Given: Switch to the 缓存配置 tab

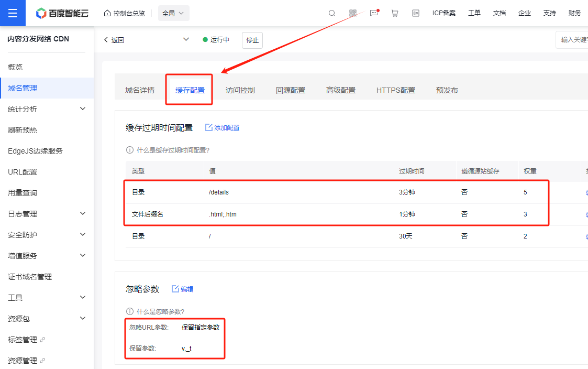Looking at the screenshot, I should [190, 90].
